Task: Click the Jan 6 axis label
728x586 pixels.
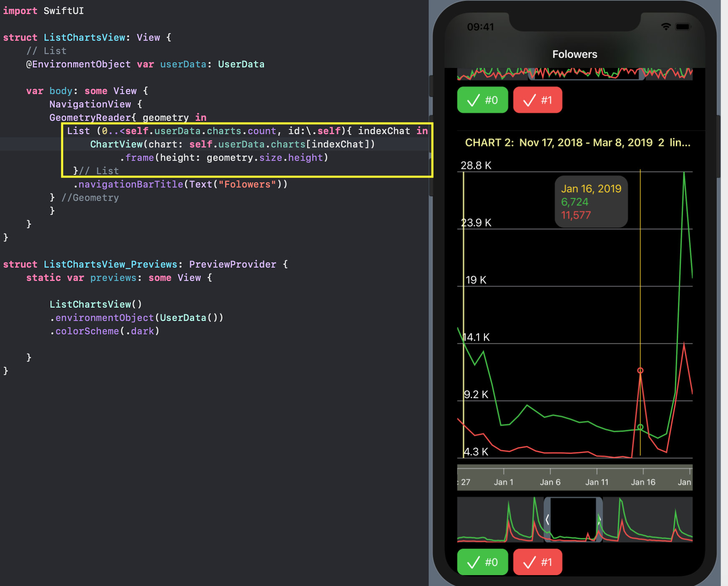Action: (x=550, y=482)
